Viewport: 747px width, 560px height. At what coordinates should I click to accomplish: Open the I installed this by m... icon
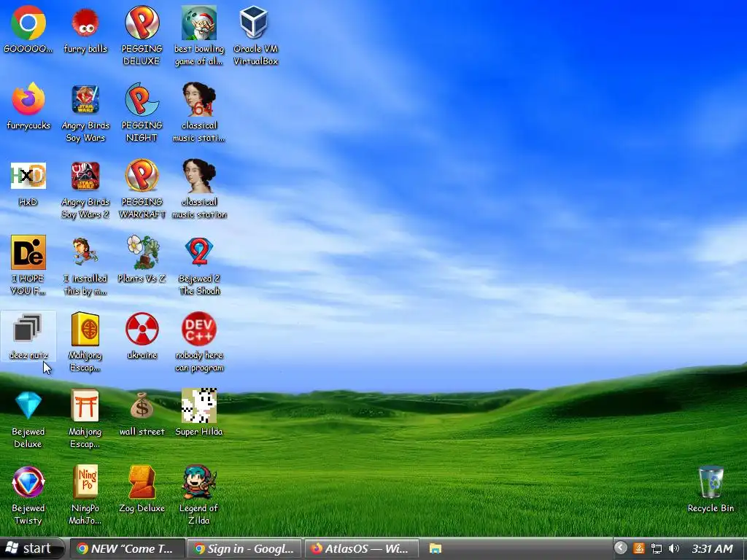[85, 252]
